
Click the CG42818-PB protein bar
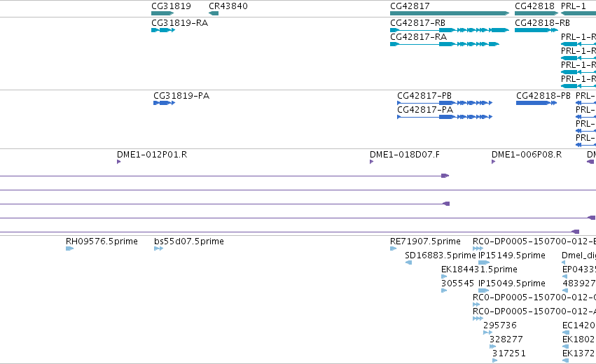(x=536, y=103)
